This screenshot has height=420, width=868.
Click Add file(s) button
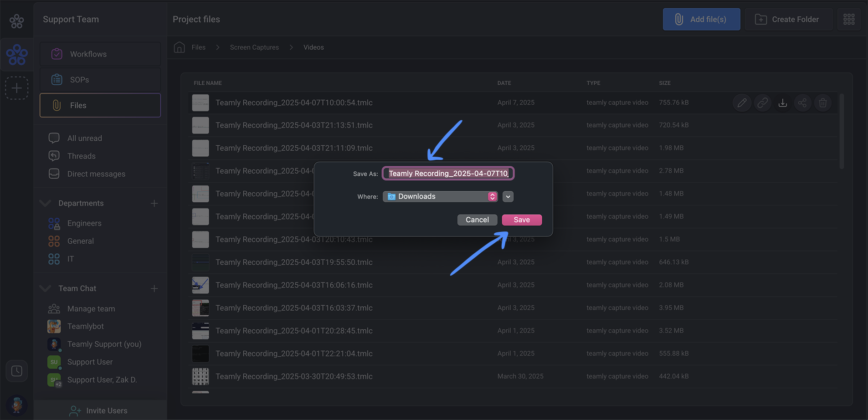(701, 19)
